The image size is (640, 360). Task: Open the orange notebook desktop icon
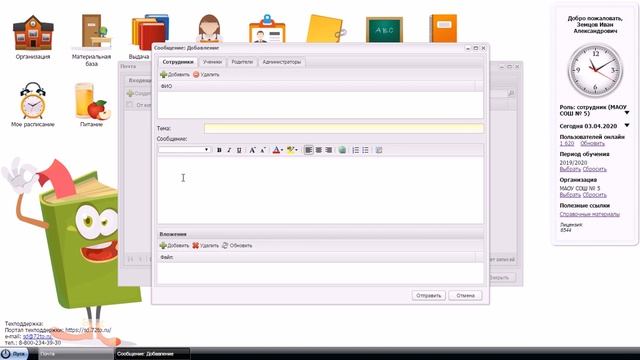(443, 29)
